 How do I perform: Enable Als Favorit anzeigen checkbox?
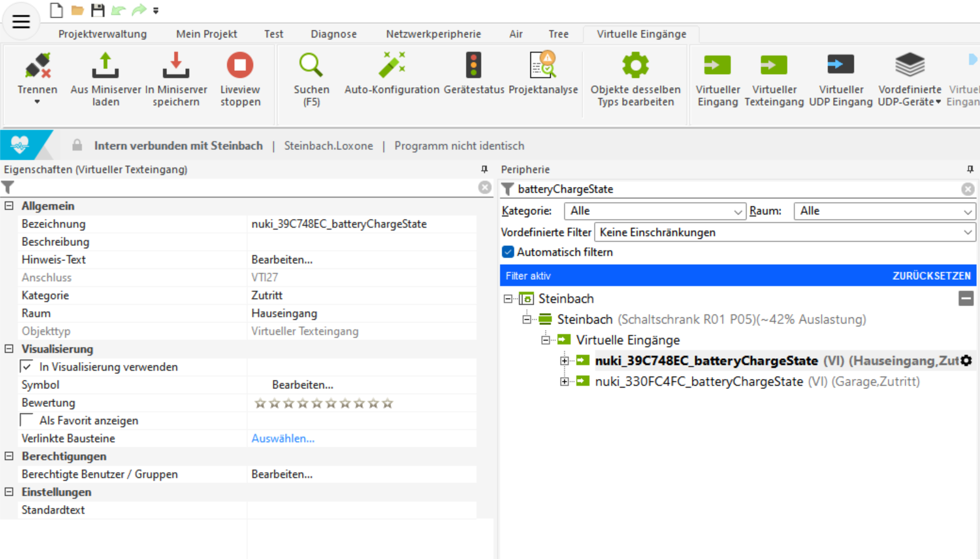pyautogui.click(x=27, y=420)
